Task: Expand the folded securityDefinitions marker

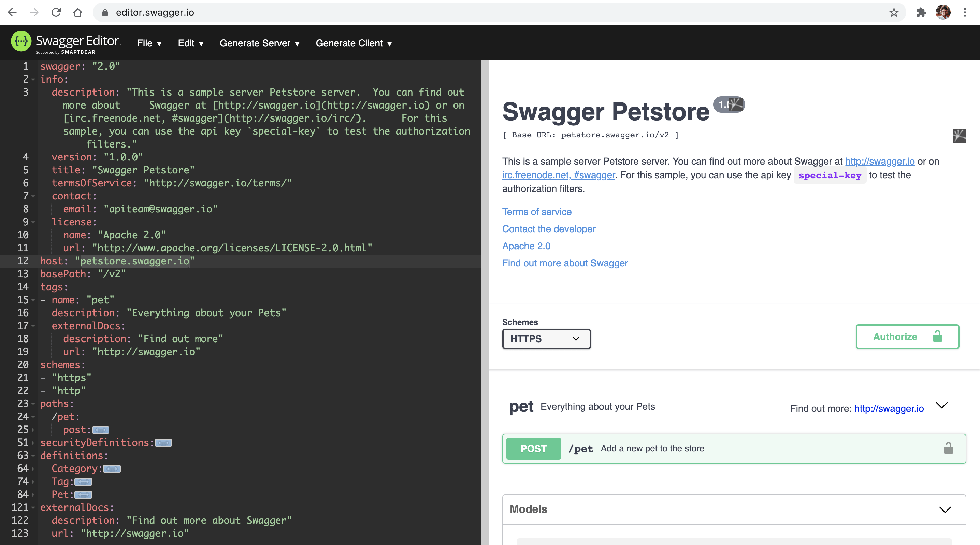Action: tap(163, 443)
